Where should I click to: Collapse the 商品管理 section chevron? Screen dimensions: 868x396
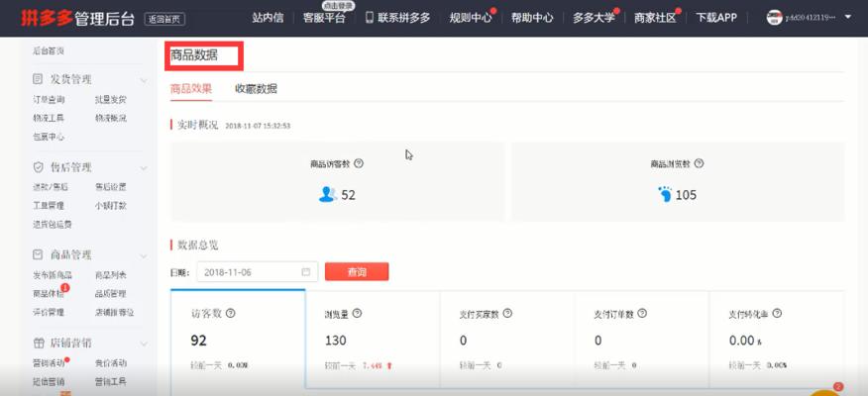(144, 256)
